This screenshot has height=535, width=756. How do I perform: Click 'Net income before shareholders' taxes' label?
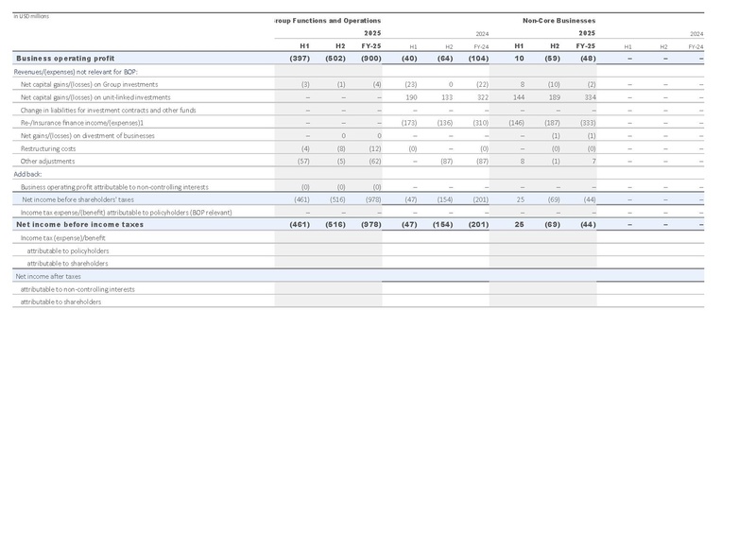click(78, 199)
